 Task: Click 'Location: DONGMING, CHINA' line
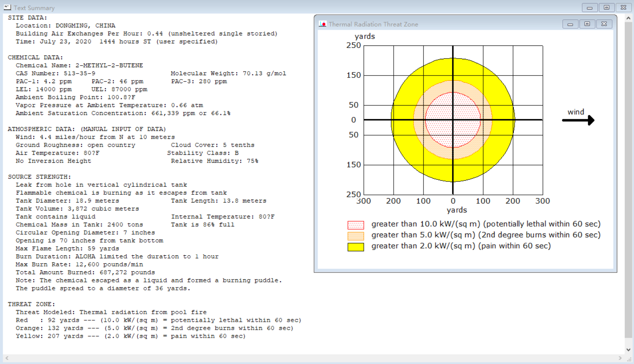tap(66, 25)
